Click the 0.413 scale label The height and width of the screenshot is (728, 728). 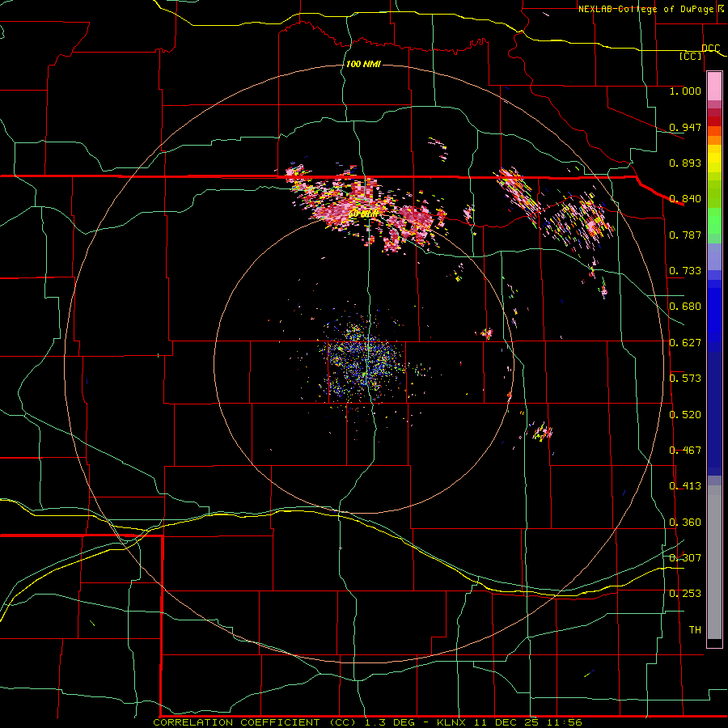[x=685, y=486]
